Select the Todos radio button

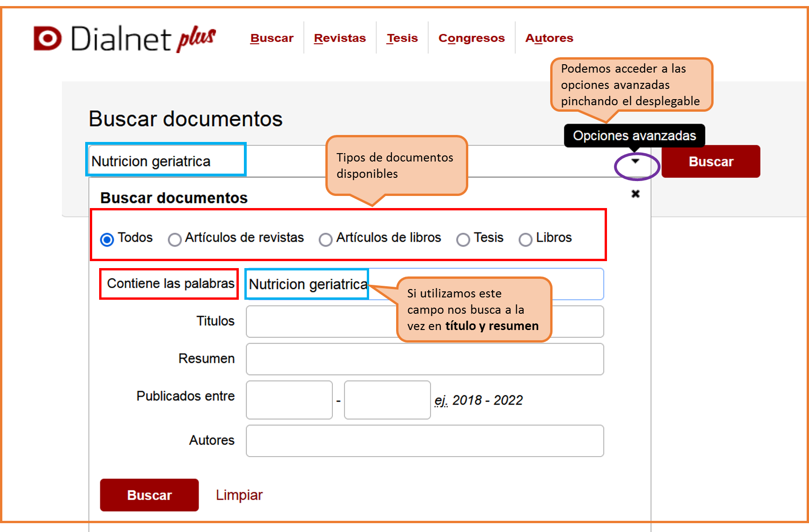coord(107,239)
